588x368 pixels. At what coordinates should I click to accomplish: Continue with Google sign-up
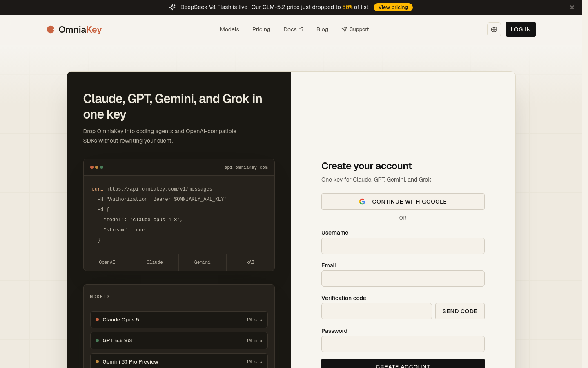(403, 202)
